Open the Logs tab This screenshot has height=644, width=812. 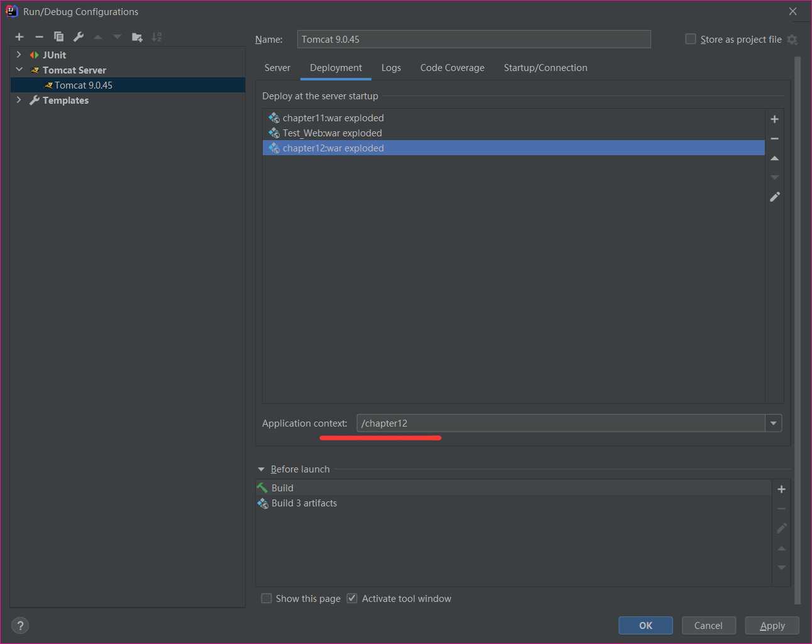(391, 68)
